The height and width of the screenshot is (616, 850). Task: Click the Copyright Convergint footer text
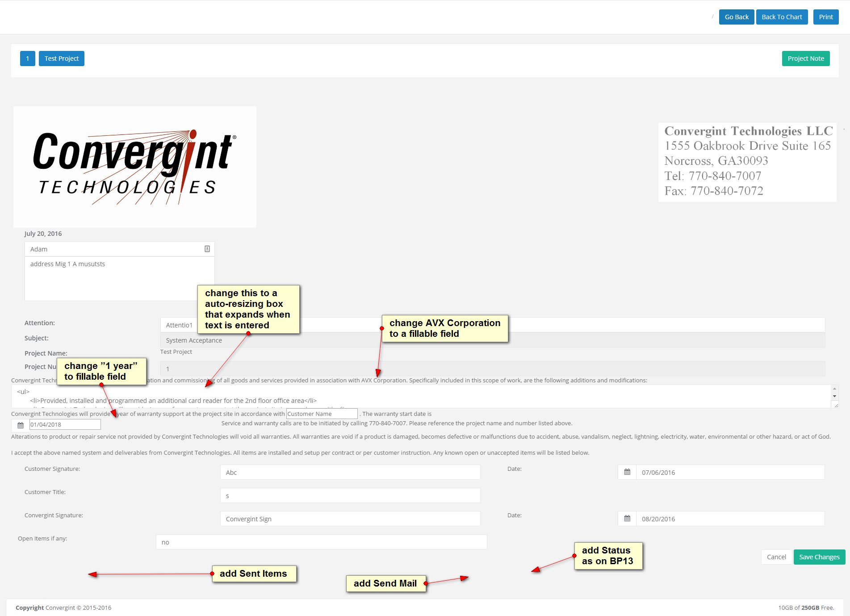click(63, 608)
